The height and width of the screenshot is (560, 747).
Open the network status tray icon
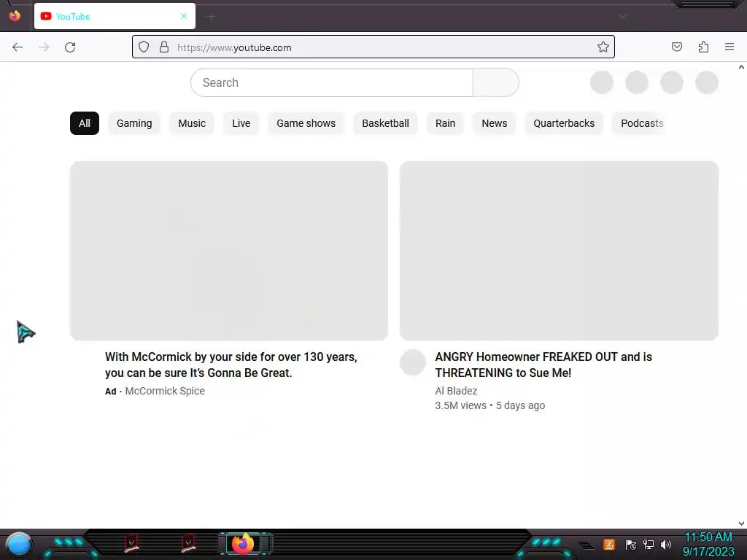click(649, 544)
